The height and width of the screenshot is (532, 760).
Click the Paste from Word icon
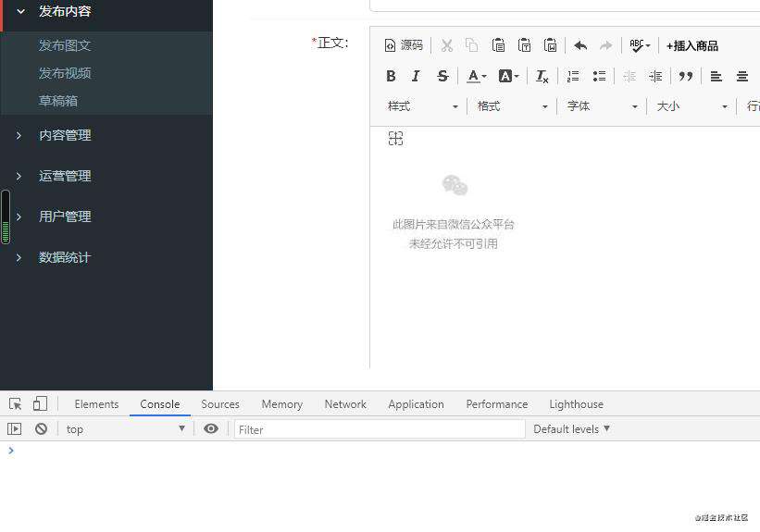click(551, 45)
